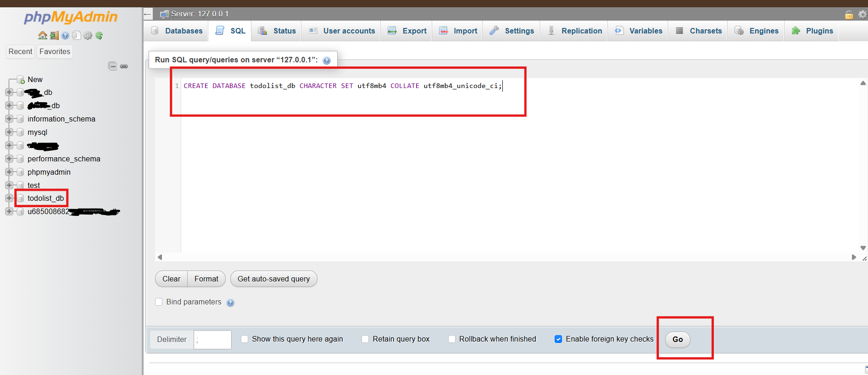The width and height of the screenshot is (868, 375).
Task: Click the lock icon at top right
Action: point(849,15)
